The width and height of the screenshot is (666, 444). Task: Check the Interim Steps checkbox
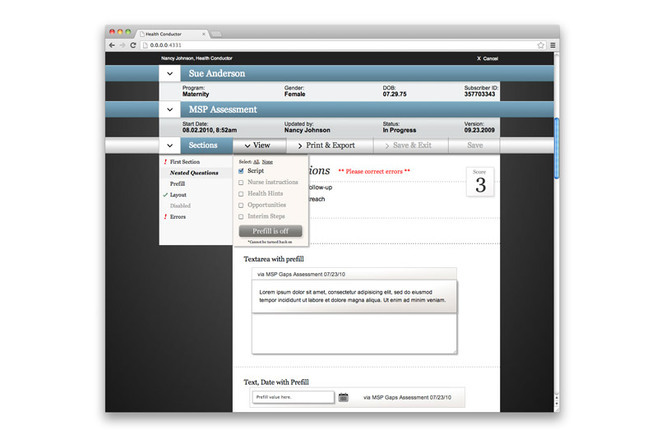coord(241,217)
